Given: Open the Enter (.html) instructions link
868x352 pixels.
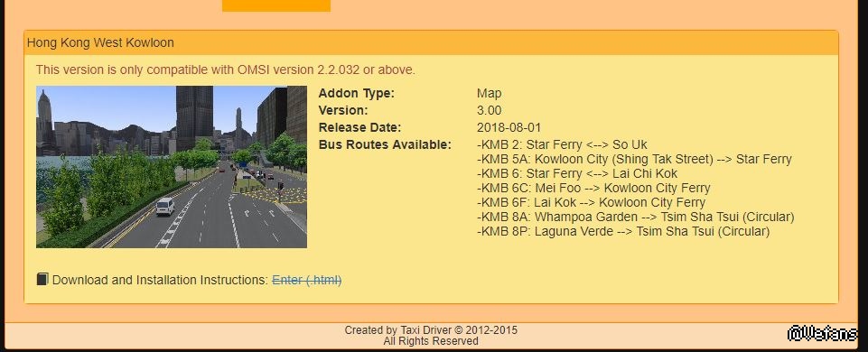Looking at the screenshot, I should [x=307, y=280].
